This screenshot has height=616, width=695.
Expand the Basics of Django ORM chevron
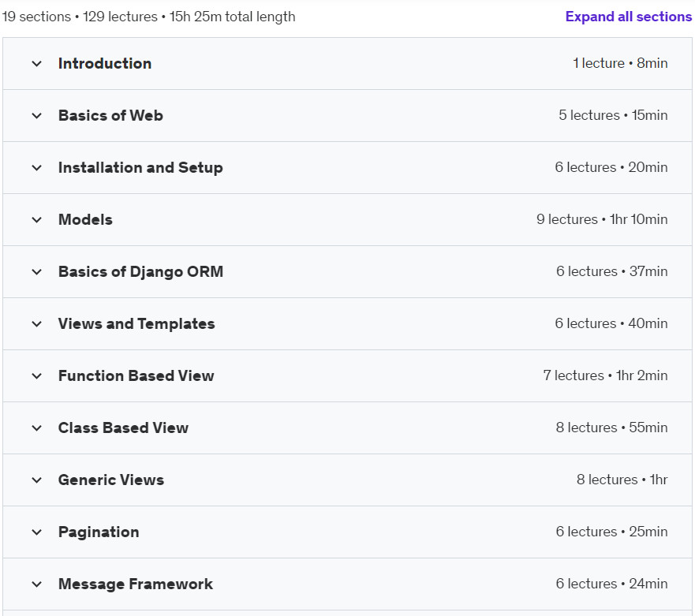tap(37, 271)
